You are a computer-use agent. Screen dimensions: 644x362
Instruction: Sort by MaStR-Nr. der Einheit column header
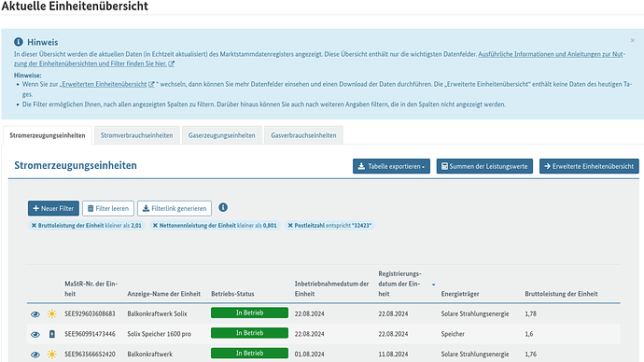click(91, 288)
